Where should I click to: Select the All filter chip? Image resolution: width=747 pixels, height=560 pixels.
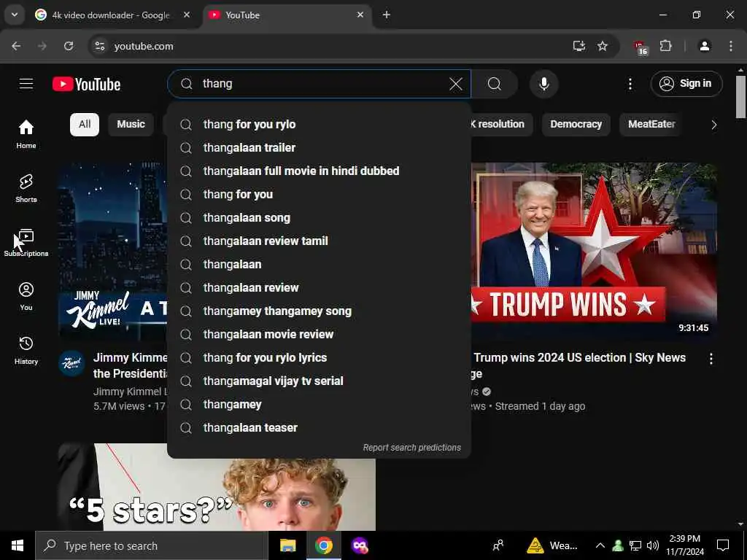85,124
